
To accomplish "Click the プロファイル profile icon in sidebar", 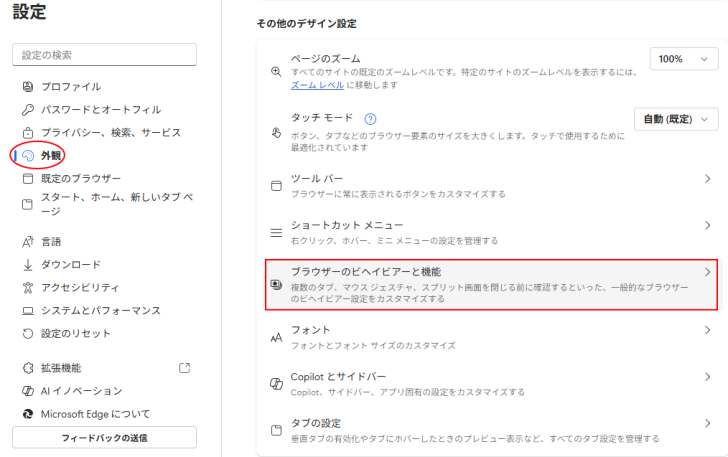I will (x=28, y=87).
